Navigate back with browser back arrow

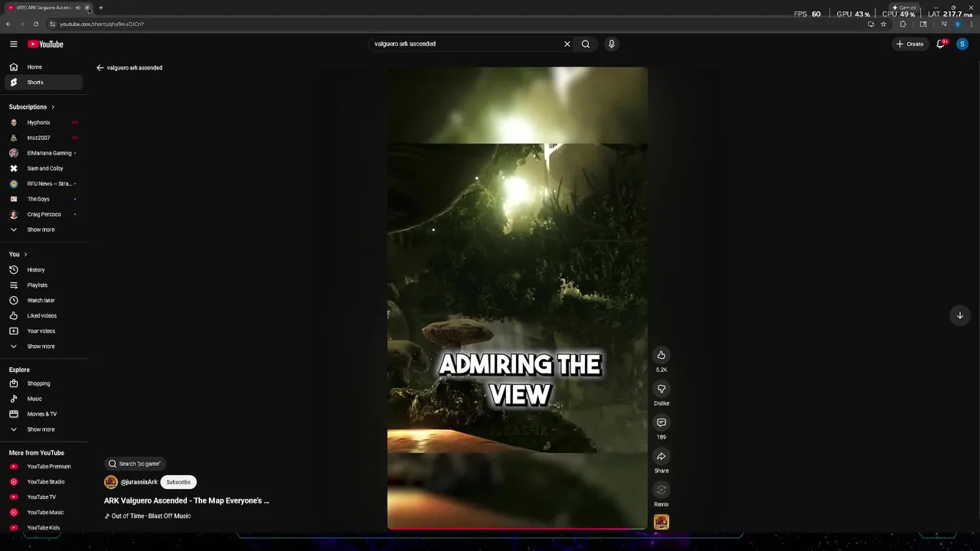tap(8, 24)
